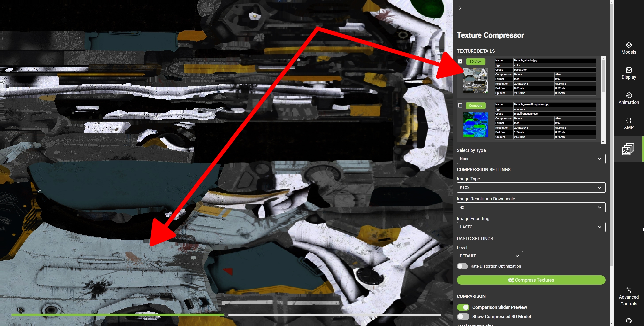The height and width of the screenshot is (326, 644).
Task: Open the Display panel
Action: point(628,73)
